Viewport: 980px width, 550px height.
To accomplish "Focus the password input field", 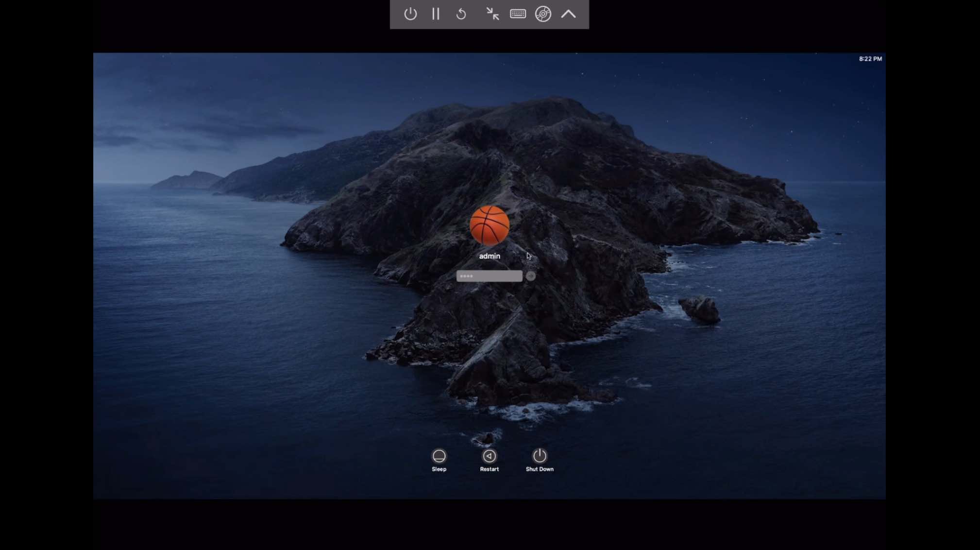I will click(x=489, y=276).
